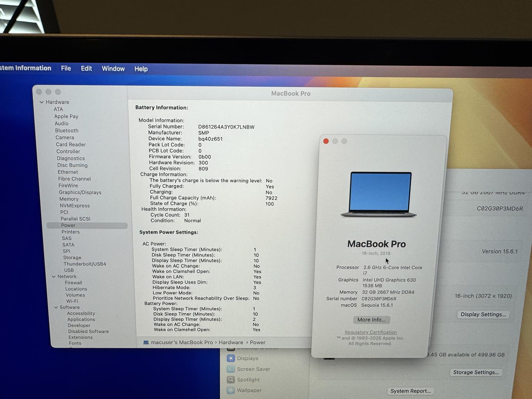
Task: Open Screen Saver icon in System Settings
Action: 231,369
